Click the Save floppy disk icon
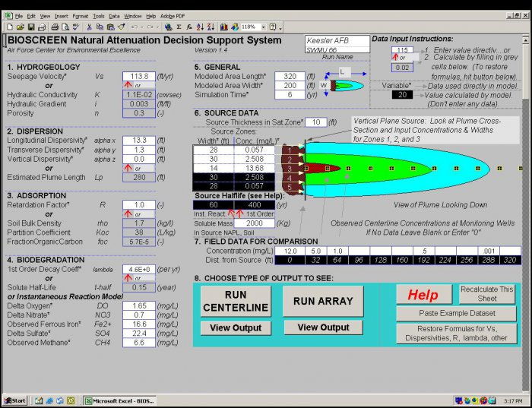Image resolution: width=532 pixels, height=408 pixels. pyautogui.click(x=31, y=27)
